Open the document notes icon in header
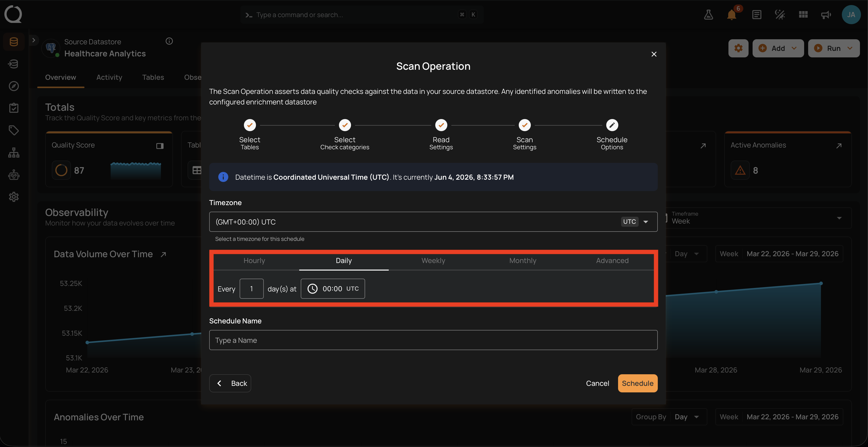 pos(756,15)
